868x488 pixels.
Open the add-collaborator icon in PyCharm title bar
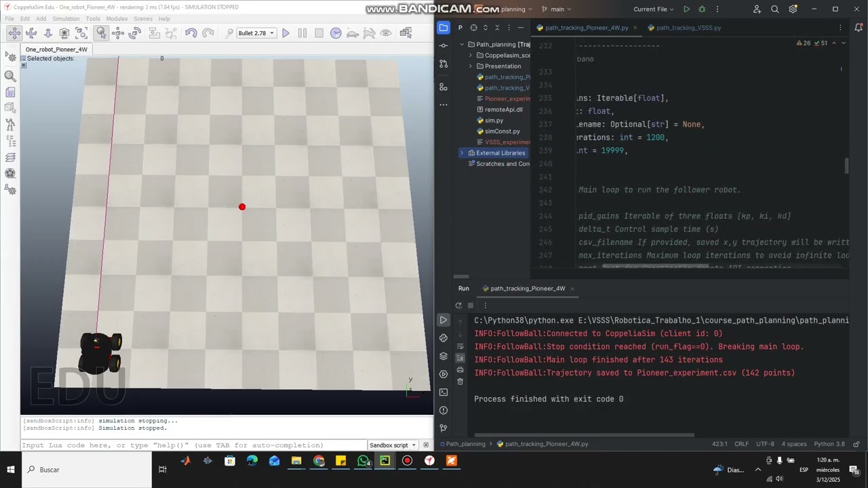click(x=757, y=9)
